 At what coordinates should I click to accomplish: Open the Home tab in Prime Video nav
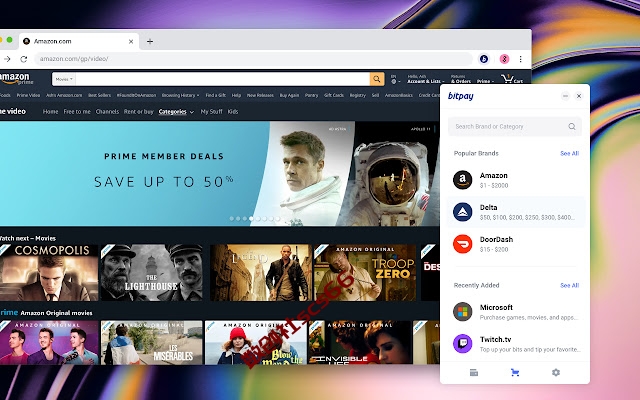tap(51, 111)
